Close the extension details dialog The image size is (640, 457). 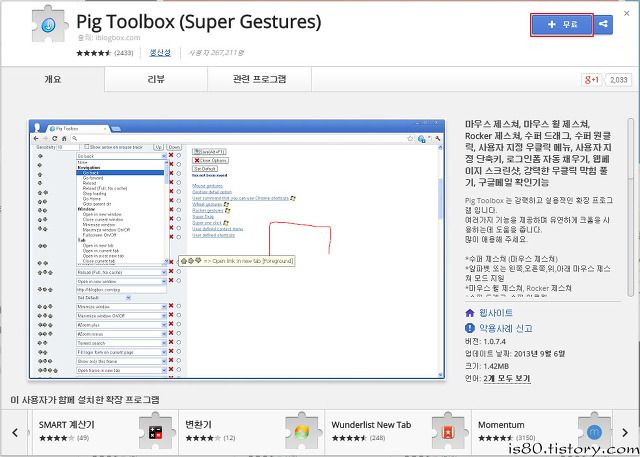coord(627,13)
